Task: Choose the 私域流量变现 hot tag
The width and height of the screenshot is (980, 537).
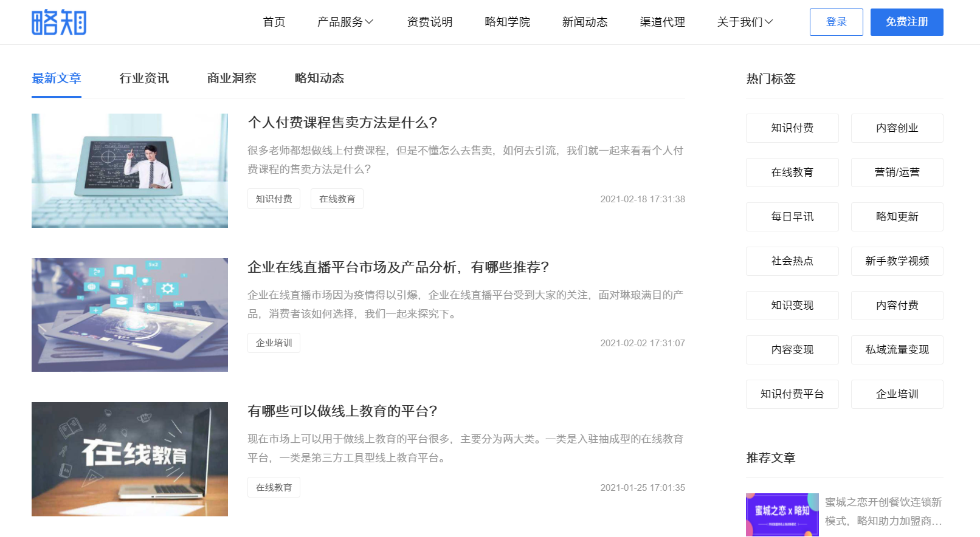Action: [897, 350]
